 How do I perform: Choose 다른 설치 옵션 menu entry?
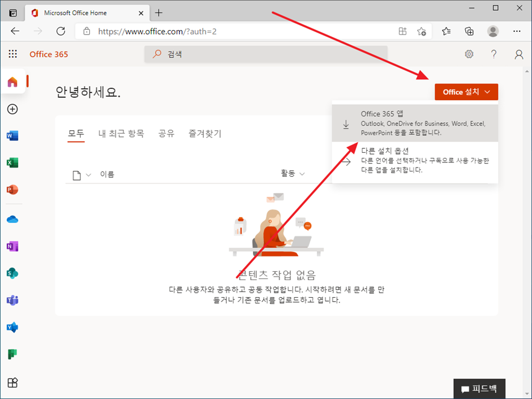point(415,161)
